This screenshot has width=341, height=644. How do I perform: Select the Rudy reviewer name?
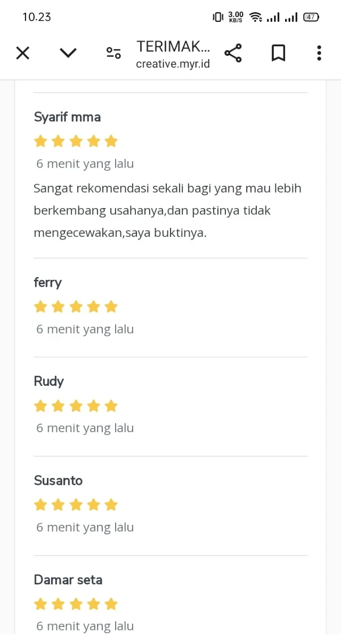coord(48,382)
